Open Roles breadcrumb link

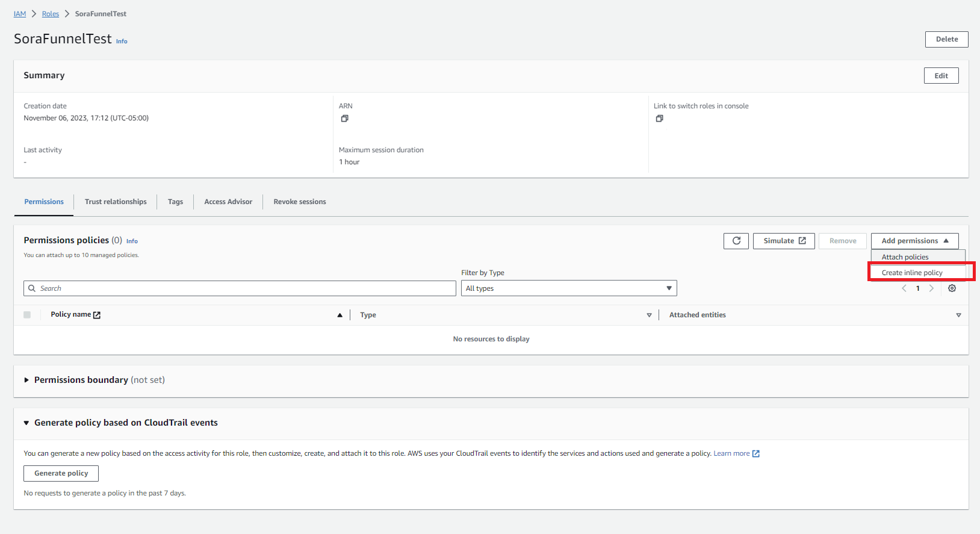(x=51, y=14)
